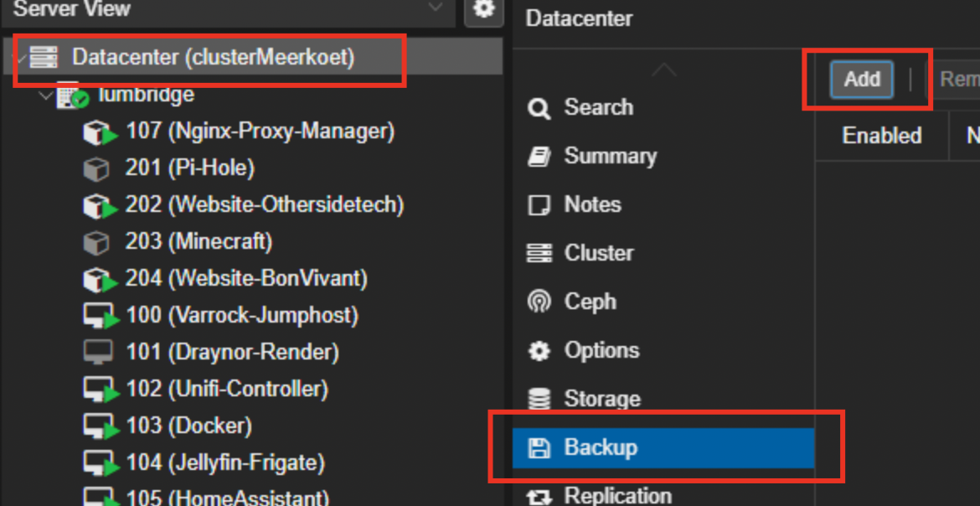Open the Storage database icon
The height and width of the screenshot is (506, 980).
click(x=539, y=399)
